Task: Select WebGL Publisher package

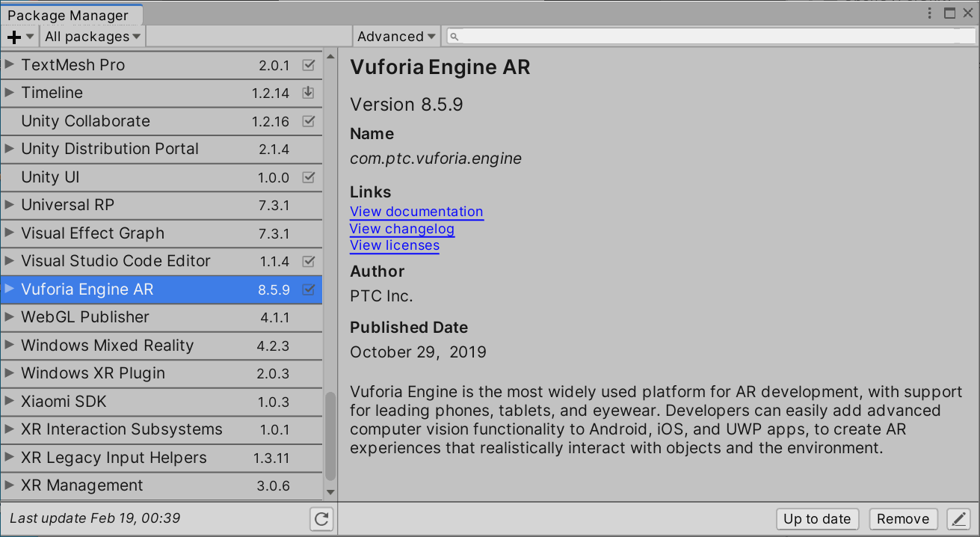Action: [161, 317]
